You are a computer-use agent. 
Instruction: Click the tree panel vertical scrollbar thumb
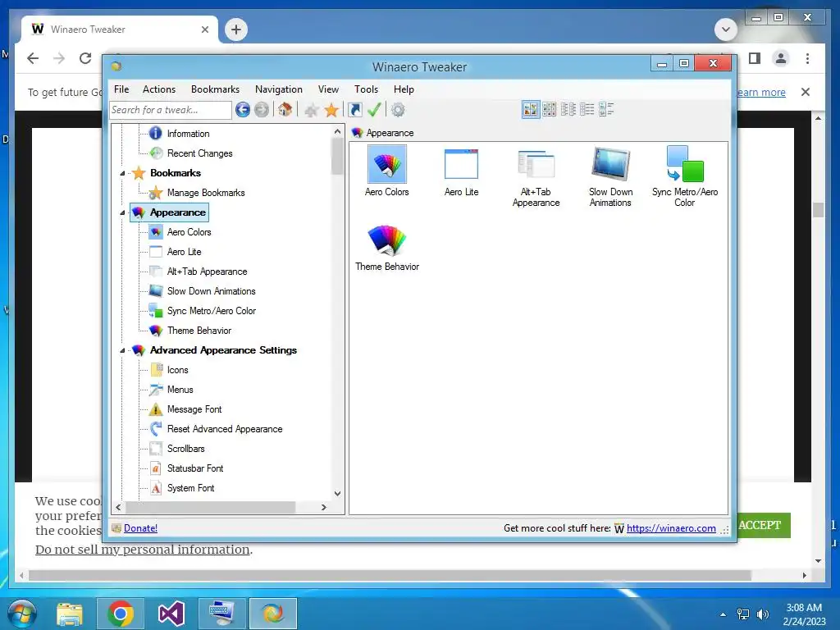[337, 156]
